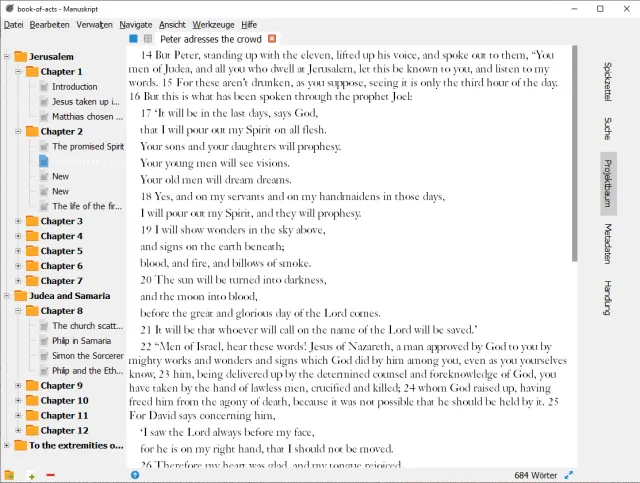This screenshot has width=640, height=483.
Task: Click the blue single-view icon beside the tab
Action: pyautogui.click(x=134, y=38)
